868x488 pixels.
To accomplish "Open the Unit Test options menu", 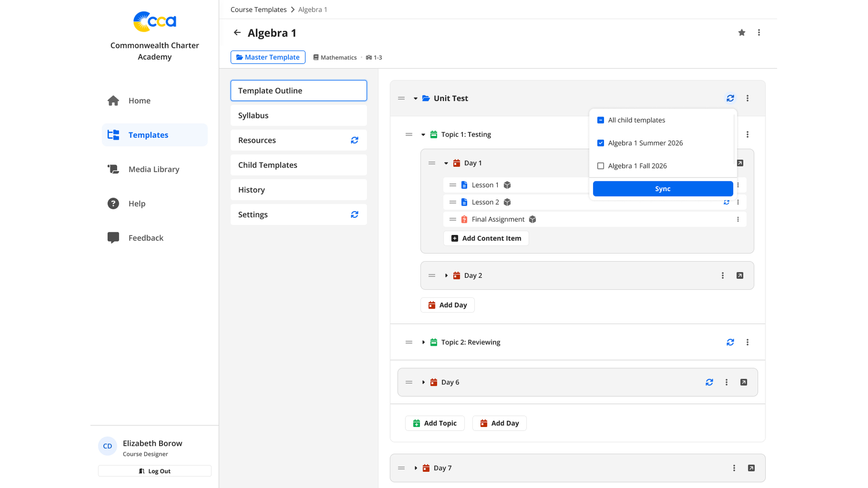I will click(747, 98).
